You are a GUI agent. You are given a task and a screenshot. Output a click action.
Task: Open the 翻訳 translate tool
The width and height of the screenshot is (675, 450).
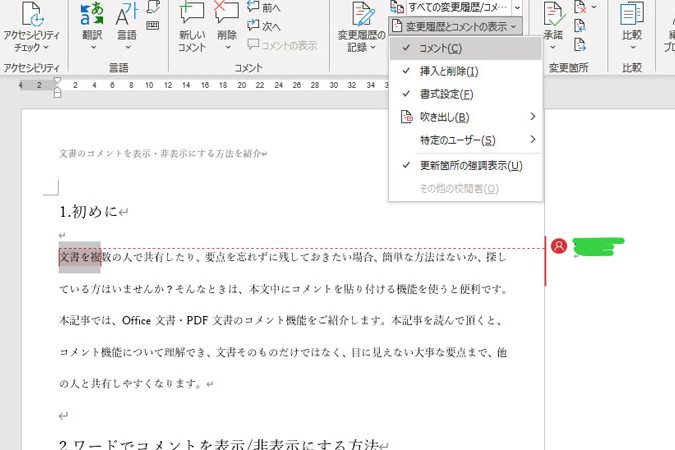(x=92, y=14)
